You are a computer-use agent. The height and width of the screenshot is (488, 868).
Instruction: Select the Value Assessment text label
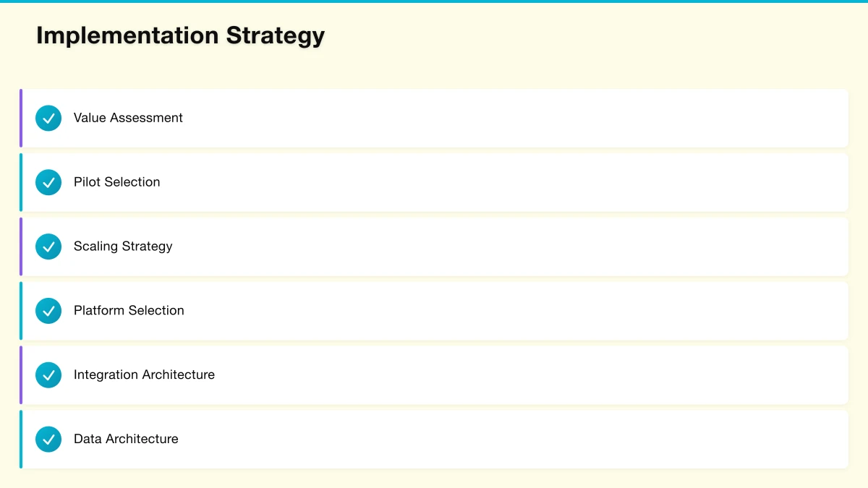click(x=128, y=118)
